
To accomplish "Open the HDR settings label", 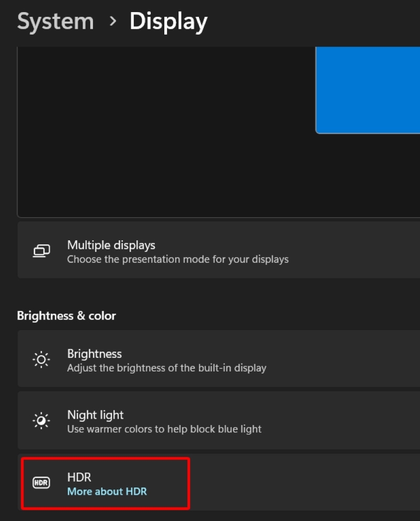I will point(79,477).
